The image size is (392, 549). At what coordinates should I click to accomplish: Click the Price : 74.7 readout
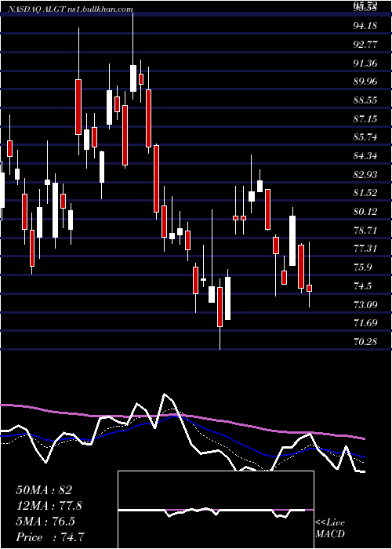click(50, 537)
